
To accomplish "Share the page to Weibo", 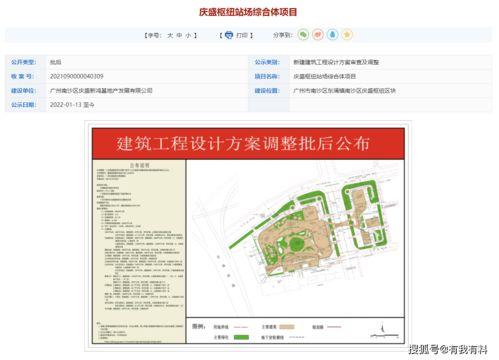I will [x=318, y=35].
